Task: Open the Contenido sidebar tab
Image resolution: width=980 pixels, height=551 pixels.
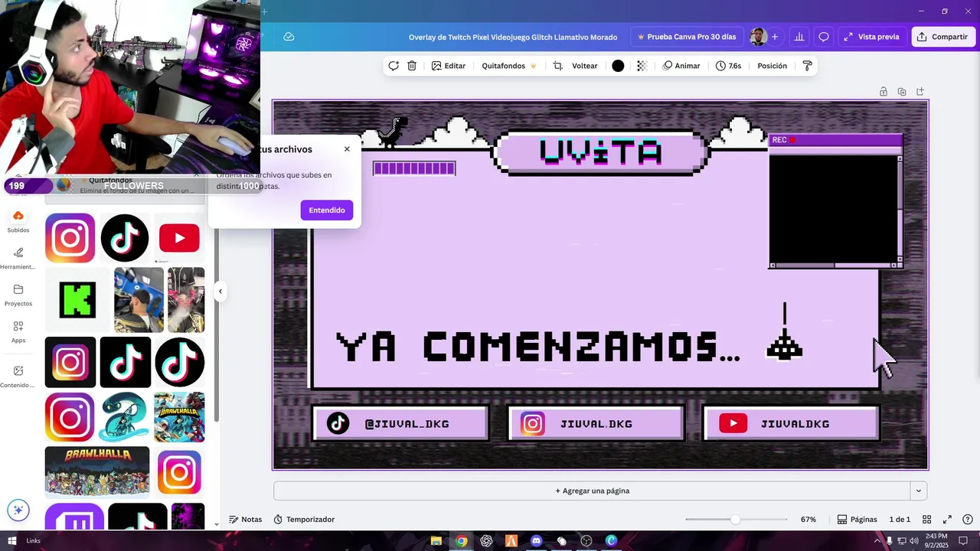Action: pos(18,377)
